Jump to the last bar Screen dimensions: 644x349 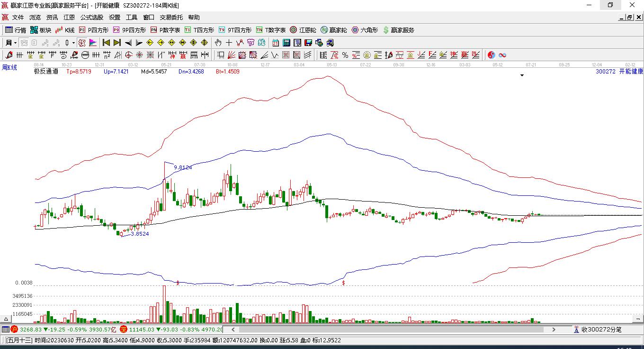[x=117, y=43]
